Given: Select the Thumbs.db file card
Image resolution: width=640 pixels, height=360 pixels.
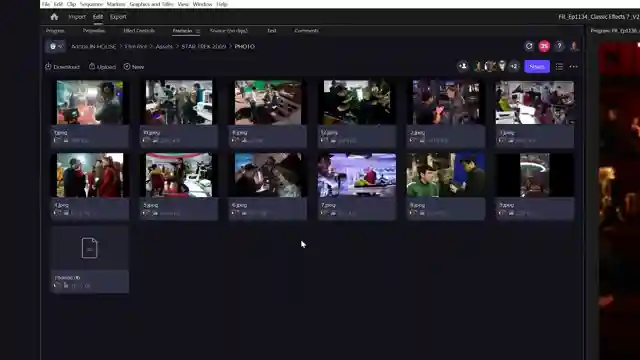Looking at the screenshot, I should click(x=90, y=260).
